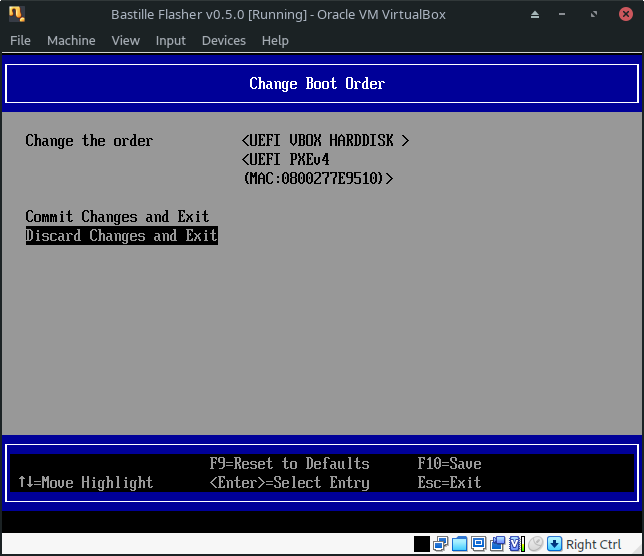Screen dimensions: 644x556
Task: Open the Input menu
Action: point(170,41)
